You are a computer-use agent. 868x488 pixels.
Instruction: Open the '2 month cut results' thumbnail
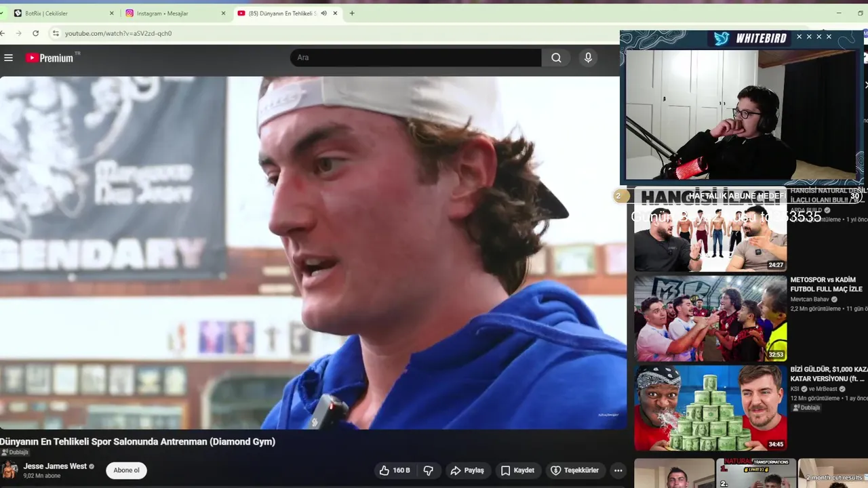833,473
